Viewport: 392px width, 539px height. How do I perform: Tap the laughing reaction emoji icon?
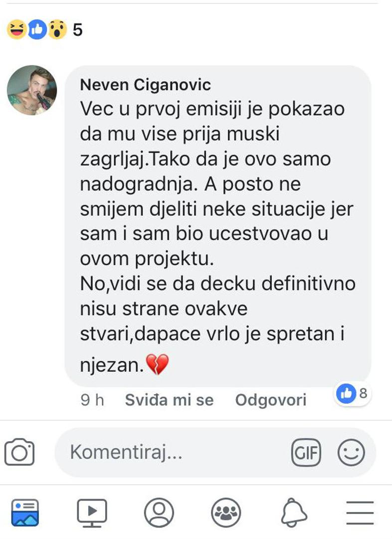pyautogui.click(x=16, y=30)
